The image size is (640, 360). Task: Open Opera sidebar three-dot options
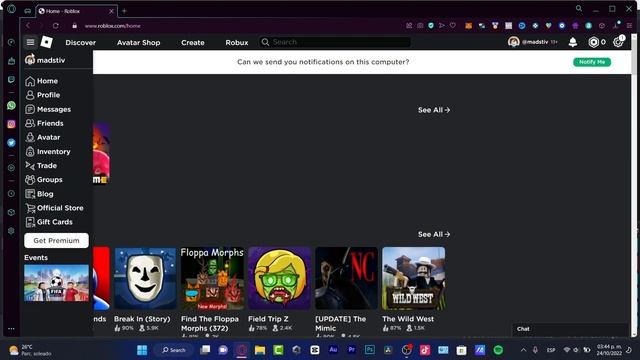tap(11, 329)
